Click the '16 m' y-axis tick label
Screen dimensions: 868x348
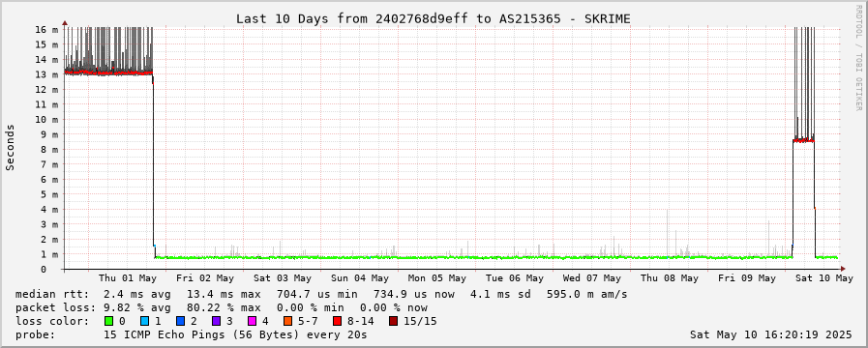[46, 29]
